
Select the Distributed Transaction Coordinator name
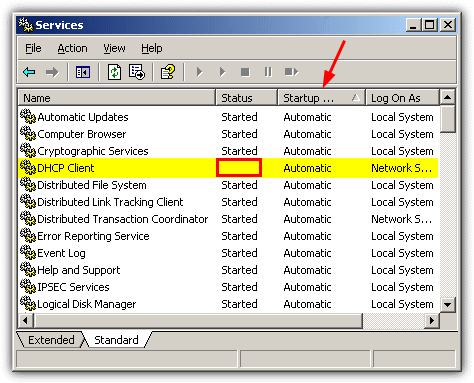point(123,219)
